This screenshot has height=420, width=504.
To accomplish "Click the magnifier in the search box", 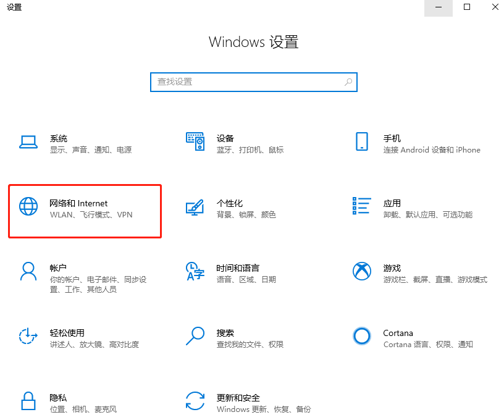I will (x=348, y=82).
